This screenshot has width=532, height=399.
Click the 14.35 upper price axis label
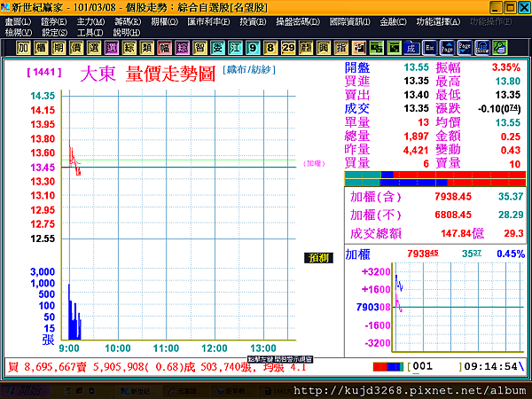point(43,96)
